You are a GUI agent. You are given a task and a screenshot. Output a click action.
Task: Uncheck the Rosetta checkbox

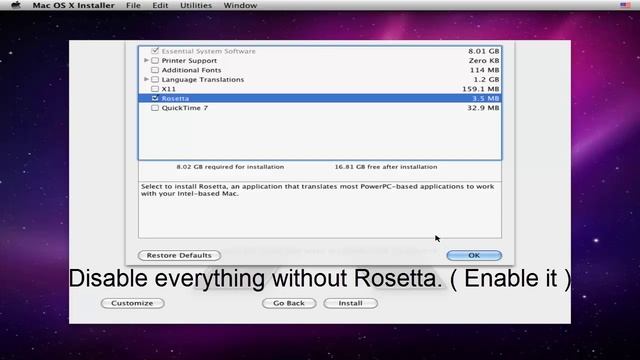[x=155, y=98]
